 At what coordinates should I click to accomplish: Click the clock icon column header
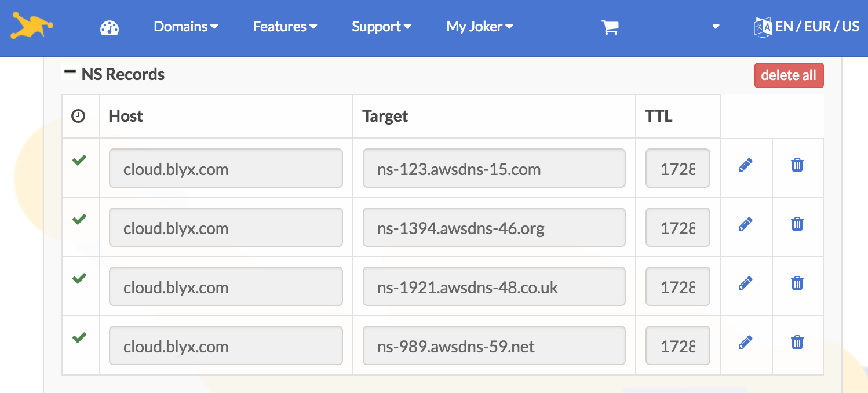click(x=78, y=116)
